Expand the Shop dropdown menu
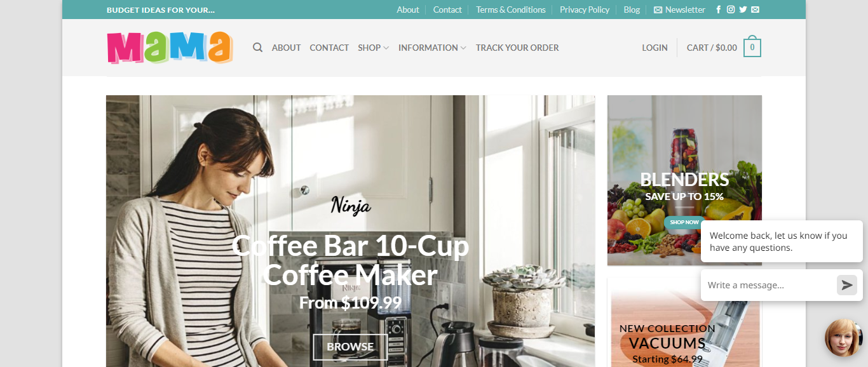868x367 pixels. coord(373,48)
